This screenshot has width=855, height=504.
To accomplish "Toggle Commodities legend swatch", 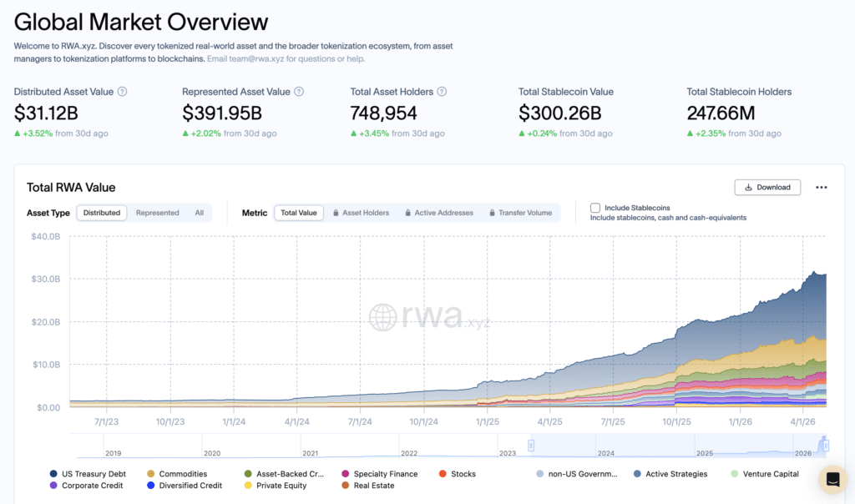I will click(150, 474).
